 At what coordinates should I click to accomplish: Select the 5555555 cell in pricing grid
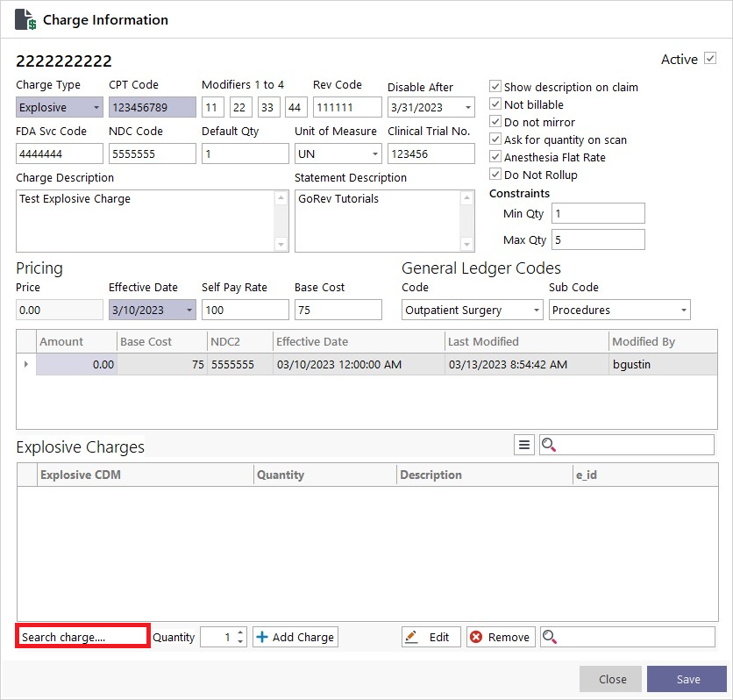(240, 364)
